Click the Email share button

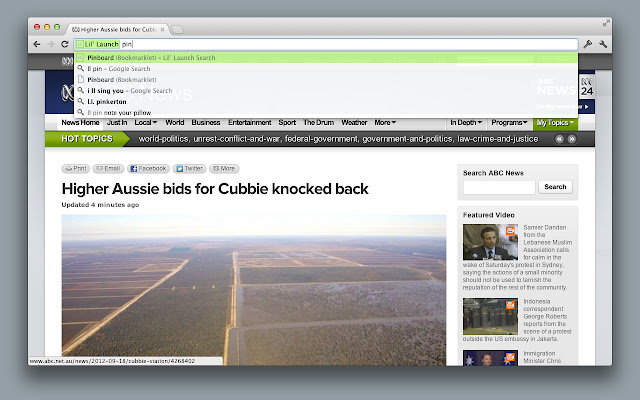click(x=109, y=169)
